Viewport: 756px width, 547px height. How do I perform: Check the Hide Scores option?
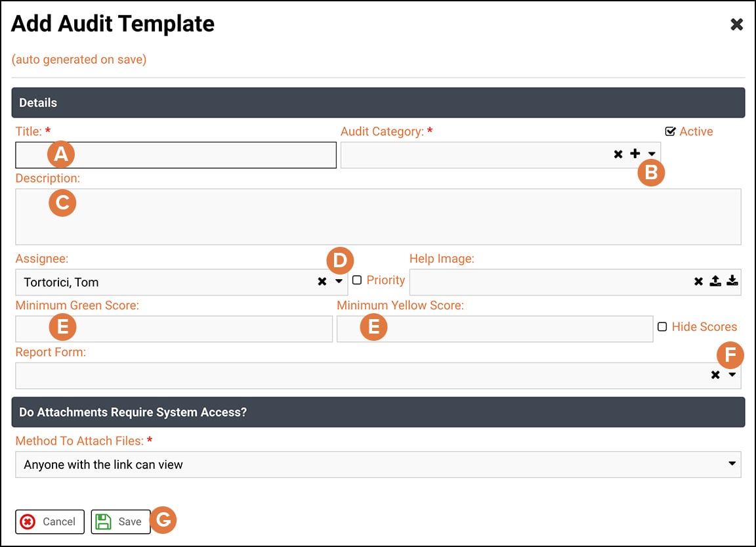point(663,326)
